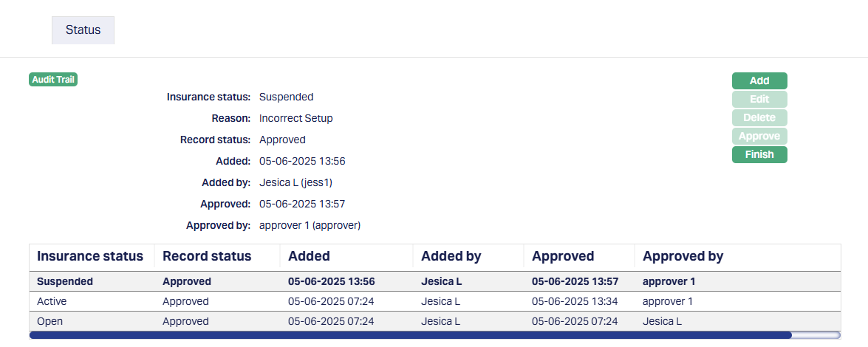Open the Status tab

83,30
